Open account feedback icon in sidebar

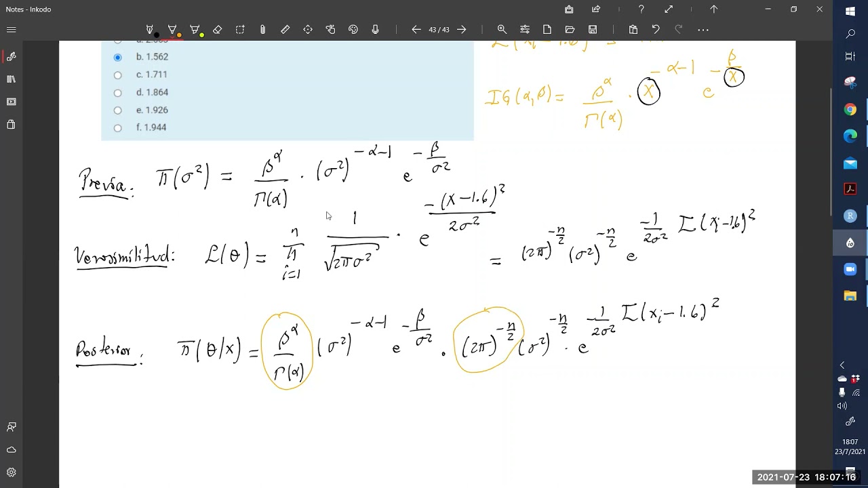pos(11,427)
